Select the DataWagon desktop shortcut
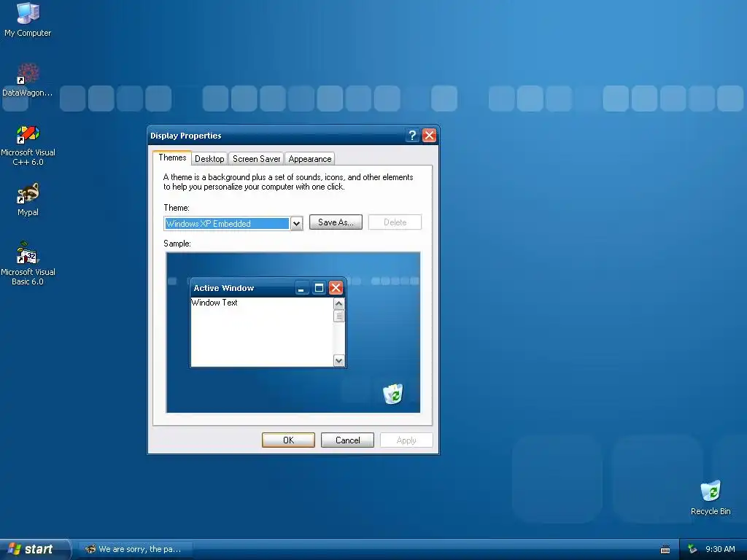 [28, 79]
